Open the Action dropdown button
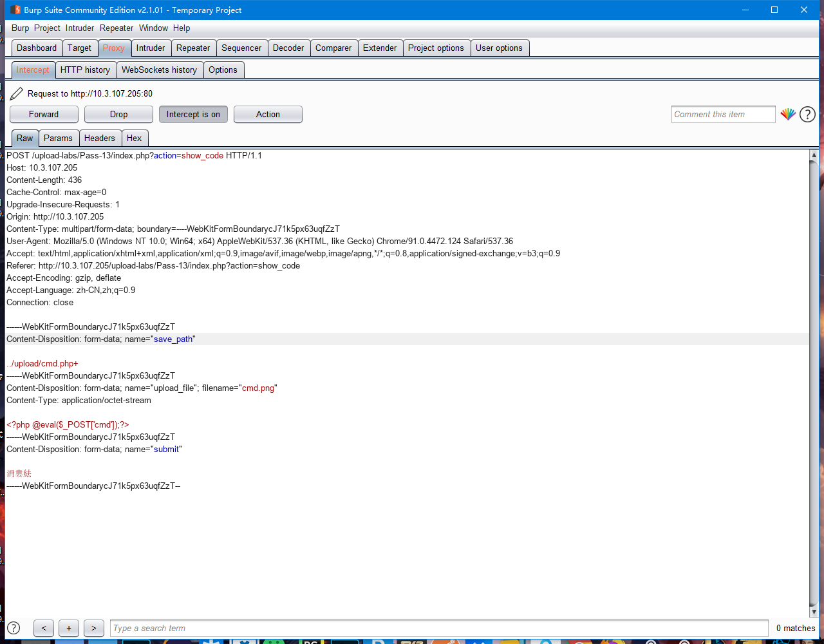 tap(268, 114)
